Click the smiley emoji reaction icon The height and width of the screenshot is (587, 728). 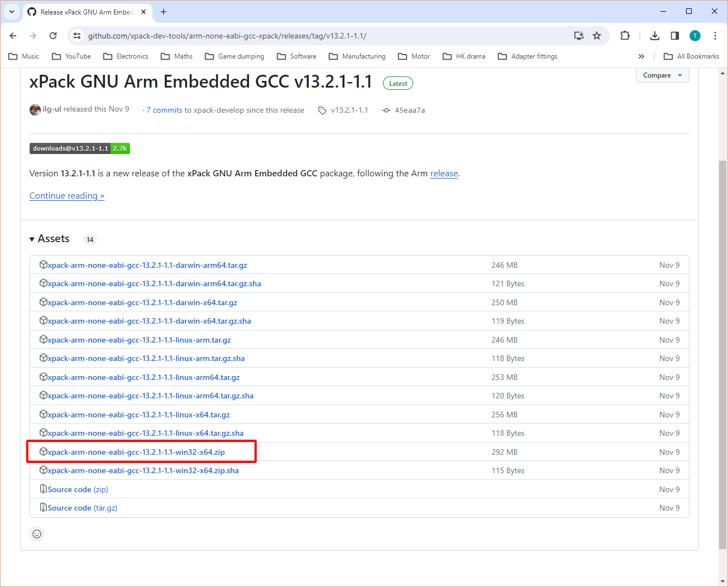click(x=37, y=534)
